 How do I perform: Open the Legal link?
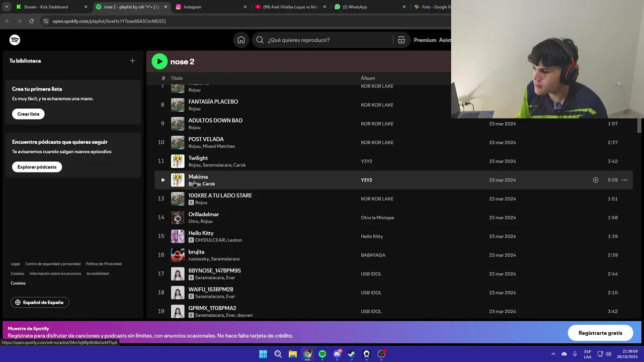pos(15,264)
